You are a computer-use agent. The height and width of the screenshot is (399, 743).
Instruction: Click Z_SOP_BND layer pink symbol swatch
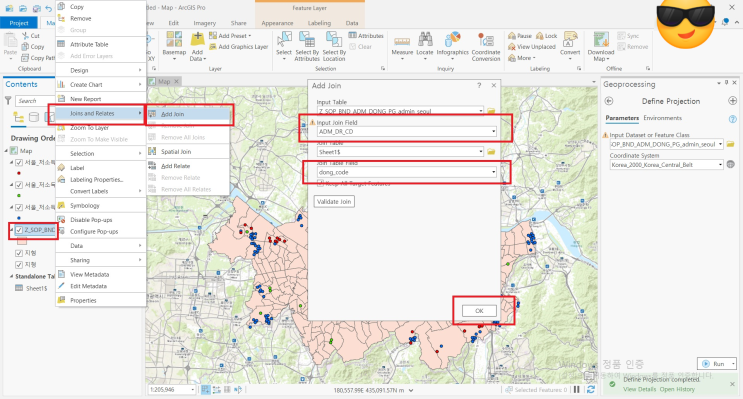click(22, 241)
